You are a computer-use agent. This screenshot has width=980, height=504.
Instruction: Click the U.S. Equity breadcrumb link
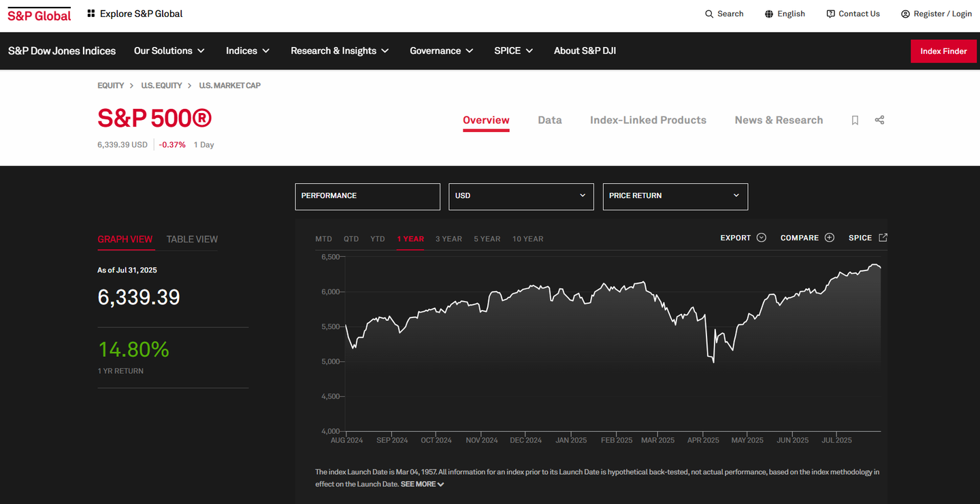tap(161, 85)
